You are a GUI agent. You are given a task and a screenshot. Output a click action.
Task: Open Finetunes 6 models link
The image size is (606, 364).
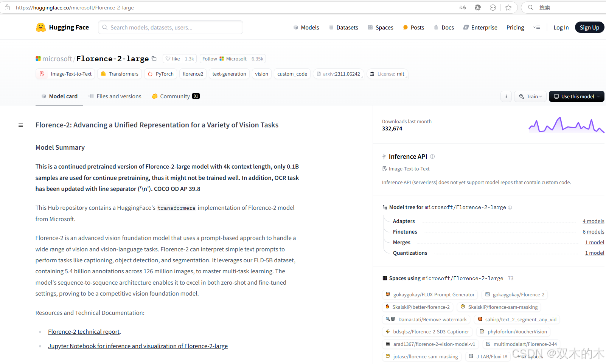(593, 232)
